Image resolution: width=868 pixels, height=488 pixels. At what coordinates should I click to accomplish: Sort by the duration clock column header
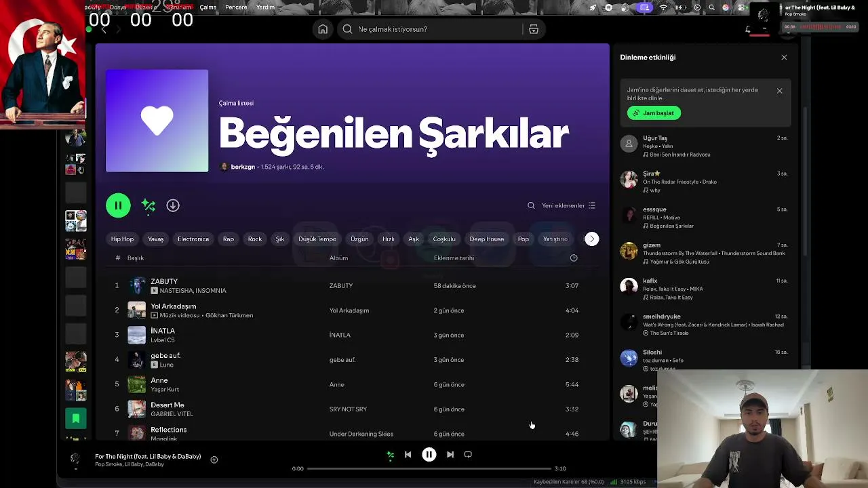coord(574,258)
